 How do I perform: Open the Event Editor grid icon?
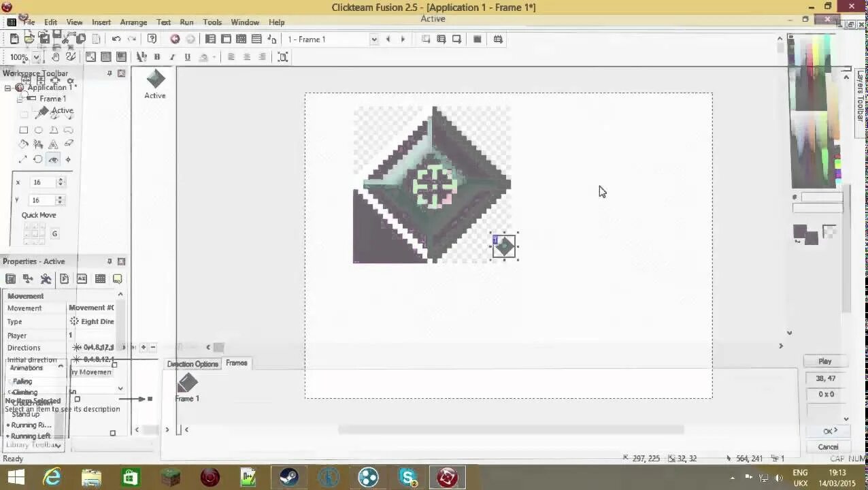(241, 39)
